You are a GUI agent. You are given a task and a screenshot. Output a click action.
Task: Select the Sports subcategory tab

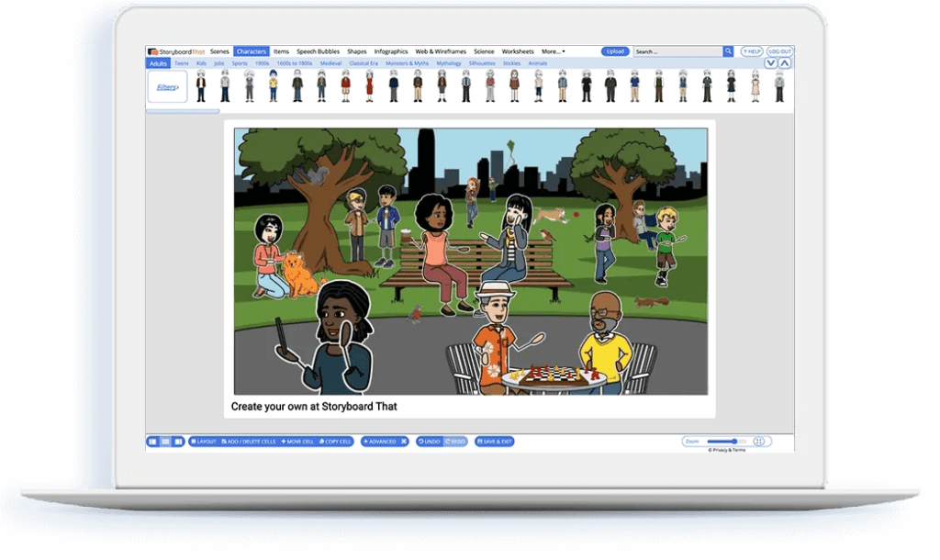240,63
